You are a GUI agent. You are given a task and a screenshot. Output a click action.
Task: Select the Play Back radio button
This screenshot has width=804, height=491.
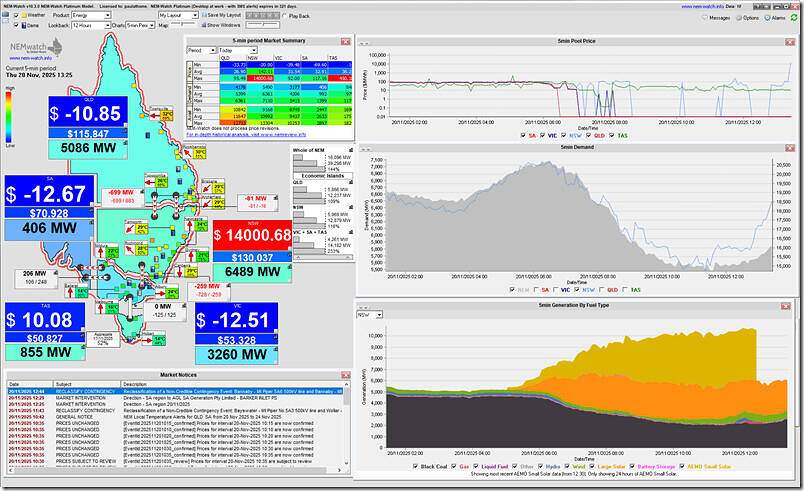point(285,16)
